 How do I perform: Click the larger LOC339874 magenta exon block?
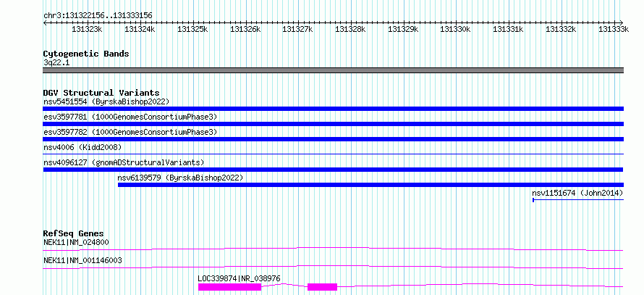tap(229, 287)
